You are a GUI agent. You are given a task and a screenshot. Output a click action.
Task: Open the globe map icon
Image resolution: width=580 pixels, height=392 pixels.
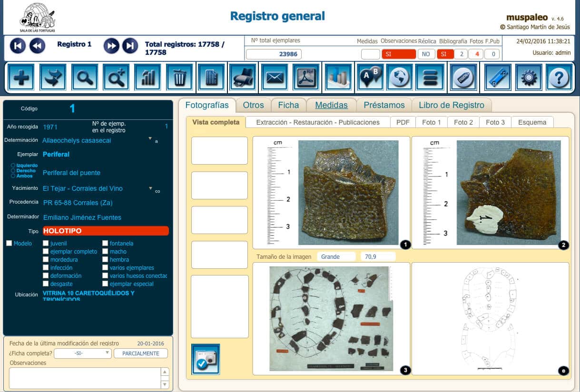point(399,78)
